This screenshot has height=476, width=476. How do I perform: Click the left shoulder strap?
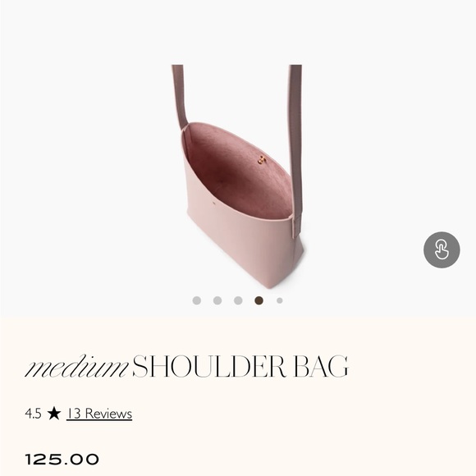pos(180,97)
